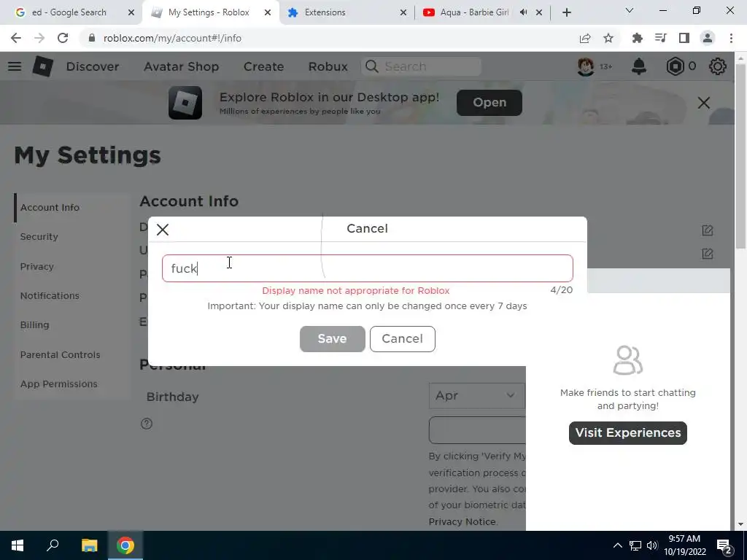Click the Cancel button in the dialog

402,339
